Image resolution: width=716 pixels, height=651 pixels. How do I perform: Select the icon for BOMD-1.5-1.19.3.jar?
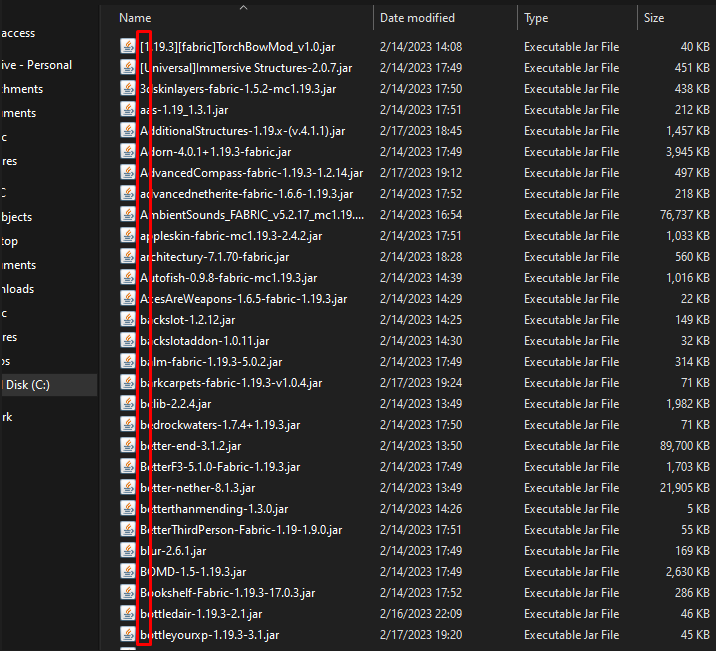(128, 572)
